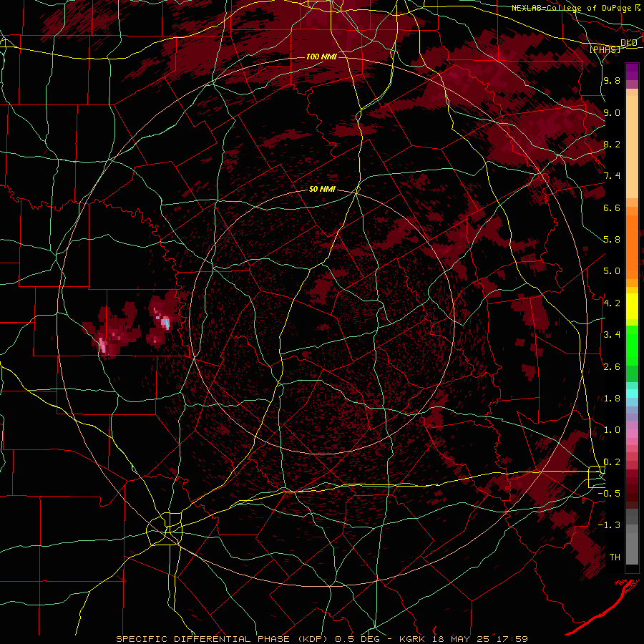Pick the purple band atop the color scale

click(632, 72)
